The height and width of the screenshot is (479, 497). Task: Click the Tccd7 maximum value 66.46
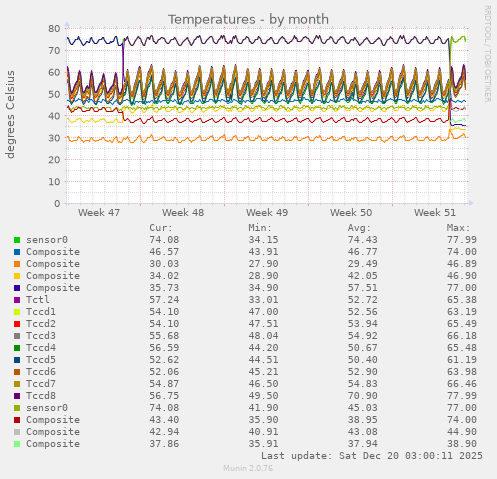pyautogui.click(x=462, y=384)
